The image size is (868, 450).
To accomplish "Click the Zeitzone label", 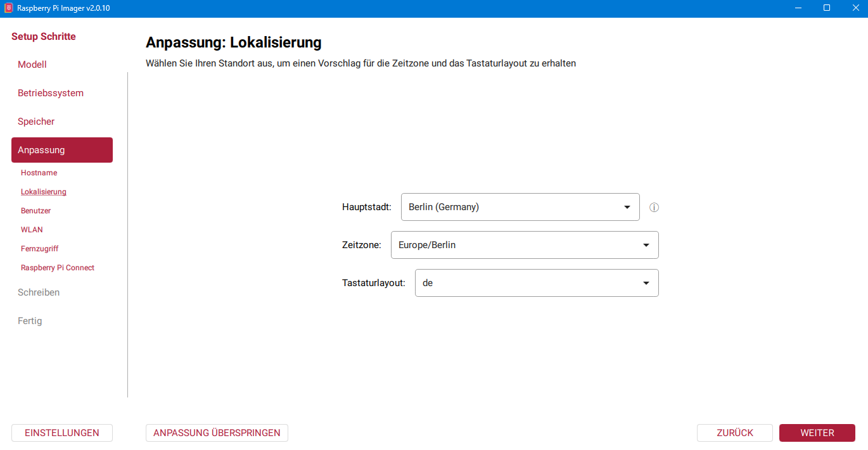I will (362, 245).
